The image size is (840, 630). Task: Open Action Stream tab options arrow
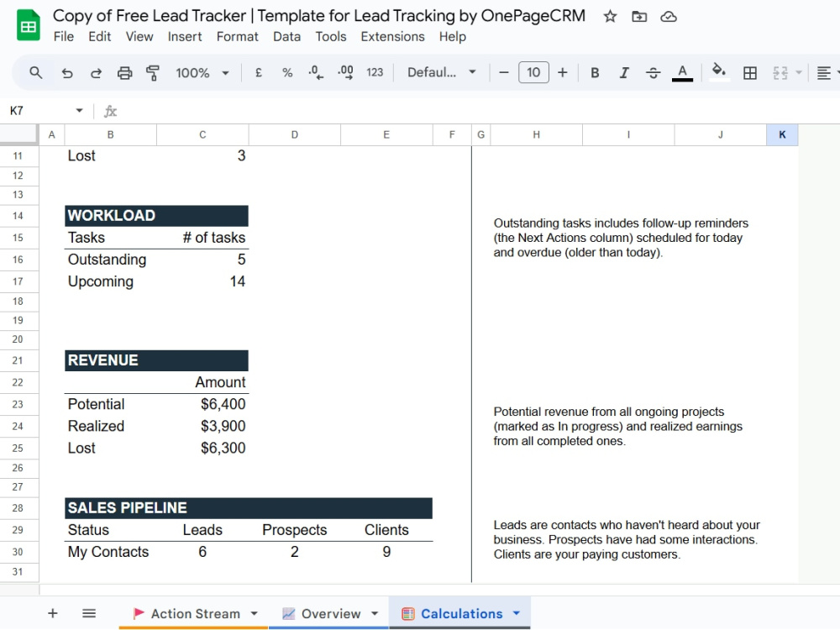tap(254, 613)
